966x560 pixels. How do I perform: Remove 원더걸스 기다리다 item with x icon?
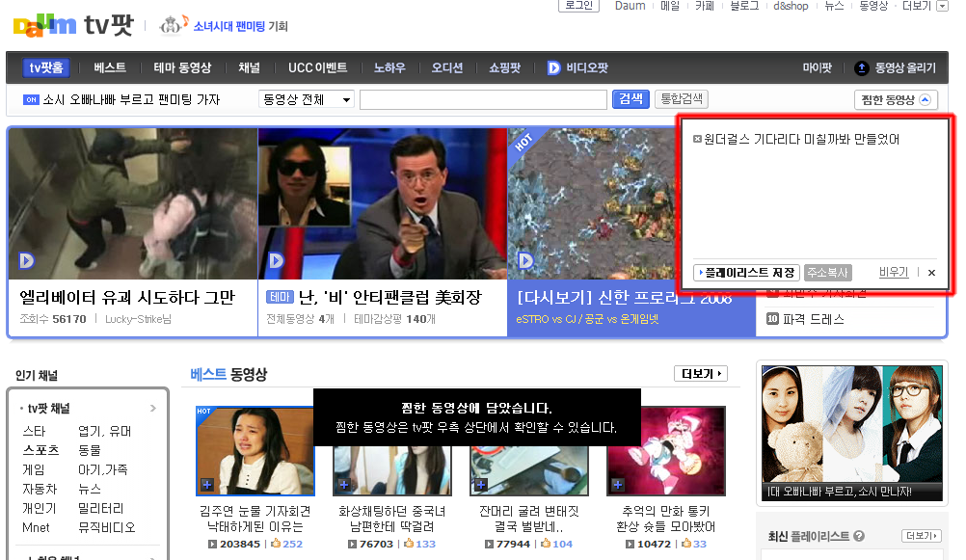click(697, 139)
